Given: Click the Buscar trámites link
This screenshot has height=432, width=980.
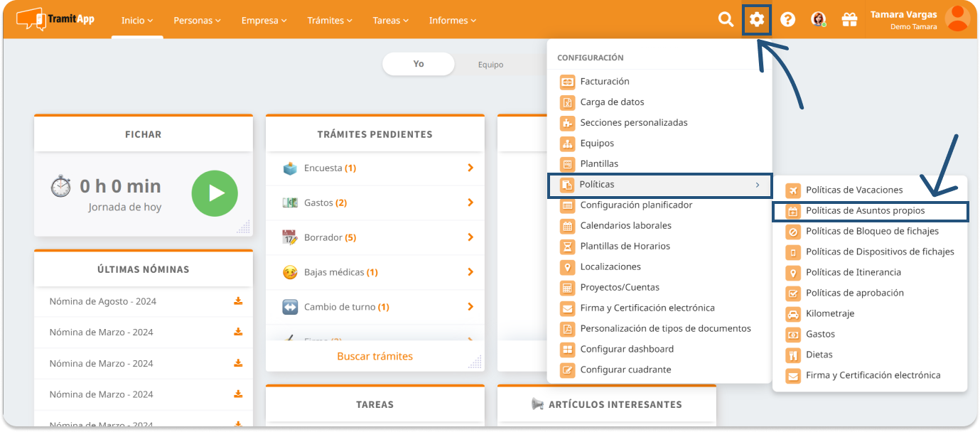Looking at the screenshot, I should click(375, 356).
